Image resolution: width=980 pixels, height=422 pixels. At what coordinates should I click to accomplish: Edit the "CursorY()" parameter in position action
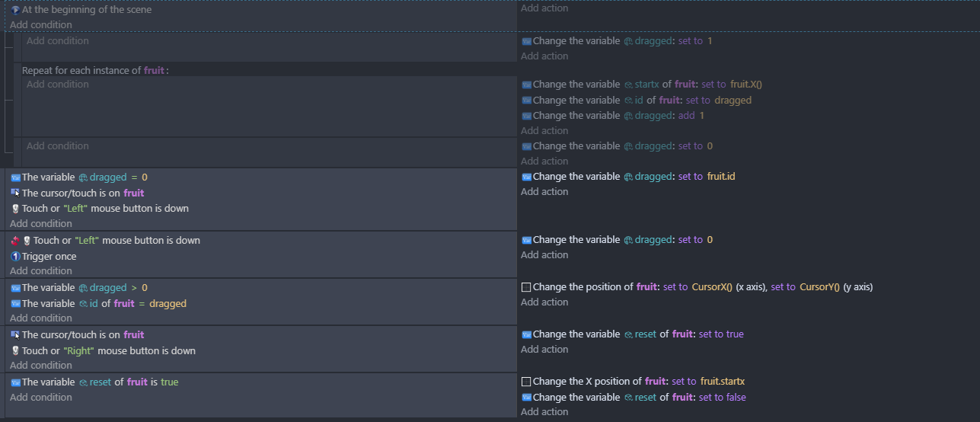coord(819,287)
